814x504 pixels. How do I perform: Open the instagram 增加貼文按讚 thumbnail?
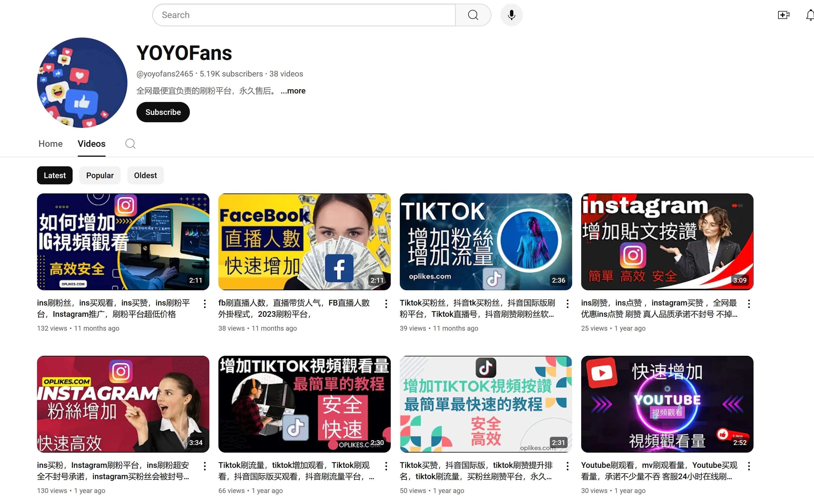[x=667, y=242]
